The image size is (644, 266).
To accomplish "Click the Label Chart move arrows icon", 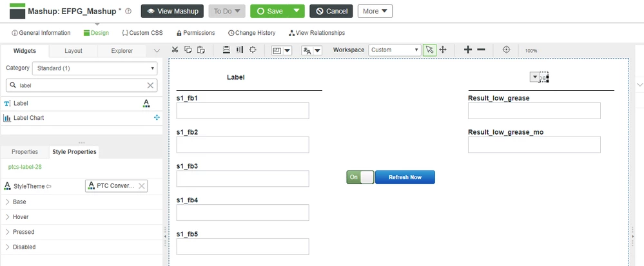I will click(157, 118).
